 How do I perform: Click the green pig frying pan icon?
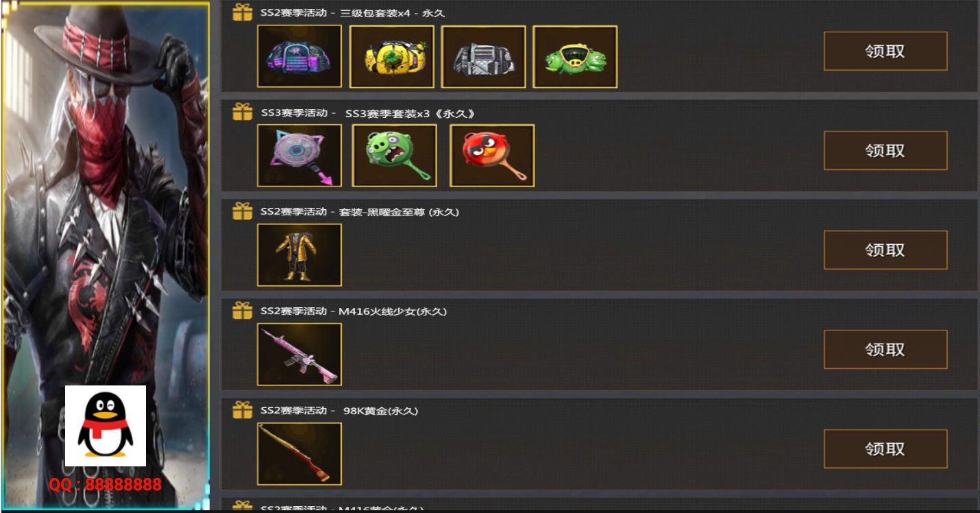pos(395,155)
